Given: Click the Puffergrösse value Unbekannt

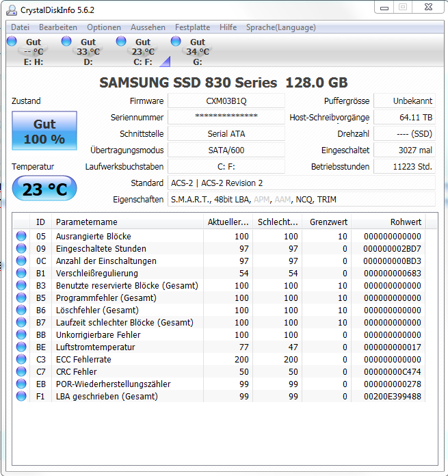Looking at the screenshot, I should 404,101.
